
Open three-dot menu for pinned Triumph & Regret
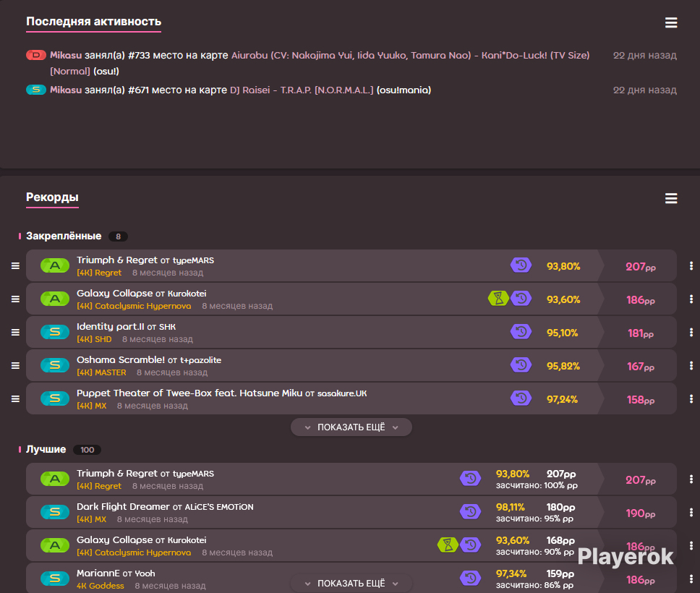click(691, 265)
